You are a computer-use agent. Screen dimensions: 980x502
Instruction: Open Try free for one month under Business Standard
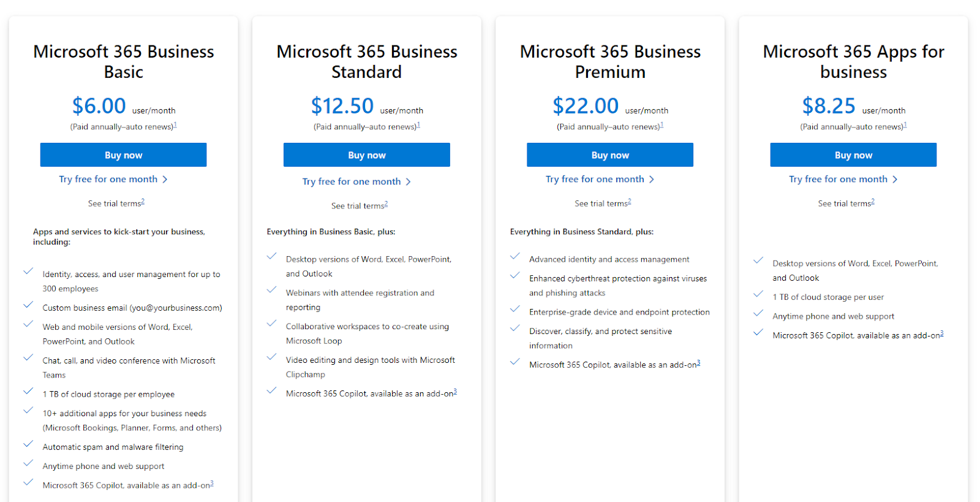pyautogui.click(x=352, y=181)
